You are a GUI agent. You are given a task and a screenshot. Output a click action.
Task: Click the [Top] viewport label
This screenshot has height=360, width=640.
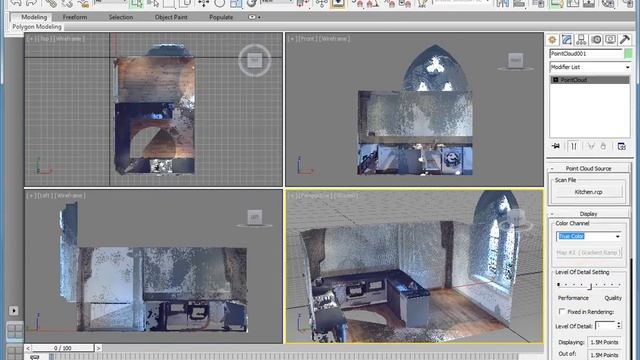(x=45, y=39)
